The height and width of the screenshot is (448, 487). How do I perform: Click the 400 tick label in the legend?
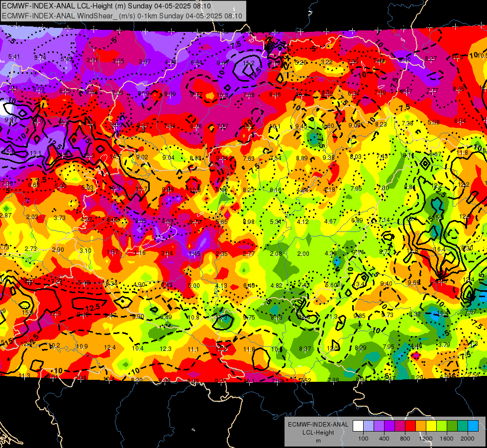click(384, 439)
